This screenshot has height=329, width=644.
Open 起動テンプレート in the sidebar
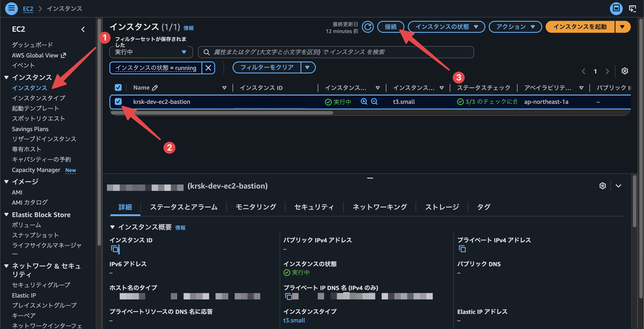[x=36, y=108]
